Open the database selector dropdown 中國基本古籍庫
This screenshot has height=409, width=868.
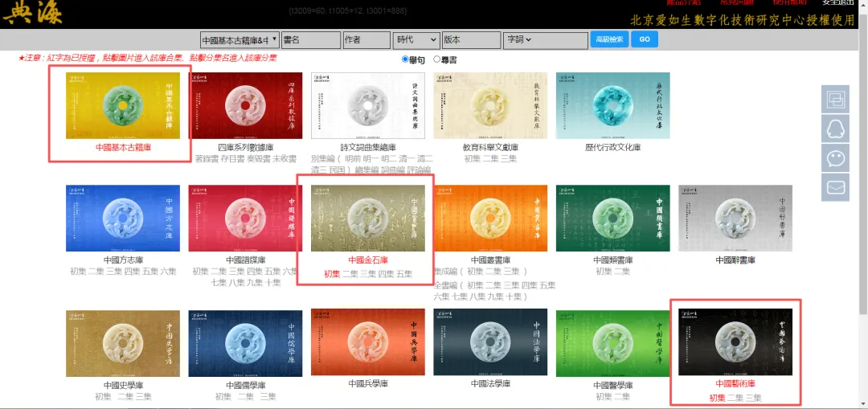pyautogui.click(x=240, y=40)
